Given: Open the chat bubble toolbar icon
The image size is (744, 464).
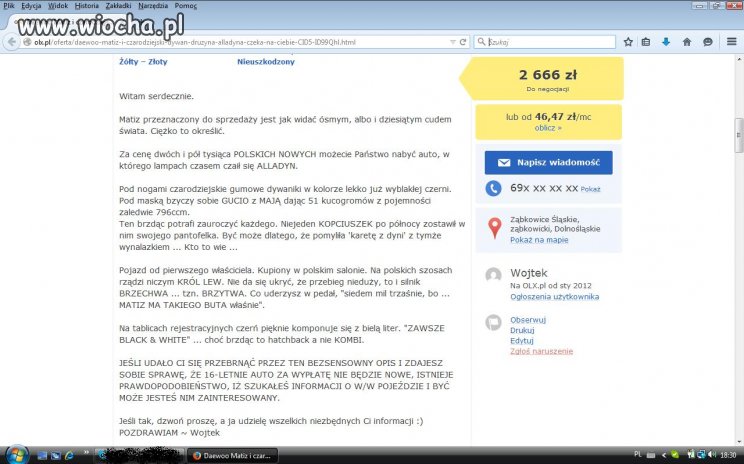Looking at the screenshot, I should (x=707, y=42).
